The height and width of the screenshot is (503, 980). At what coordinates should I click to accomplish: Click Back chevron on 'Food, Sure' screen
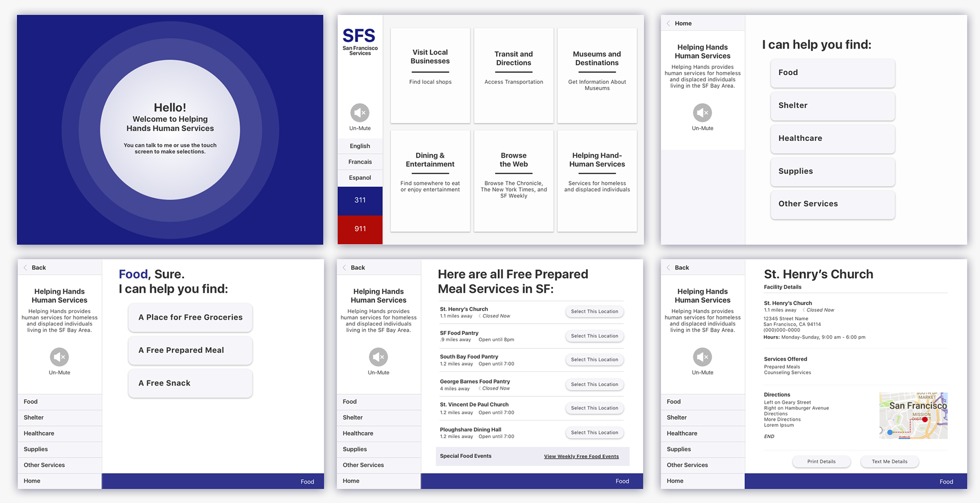click(26, 268)
